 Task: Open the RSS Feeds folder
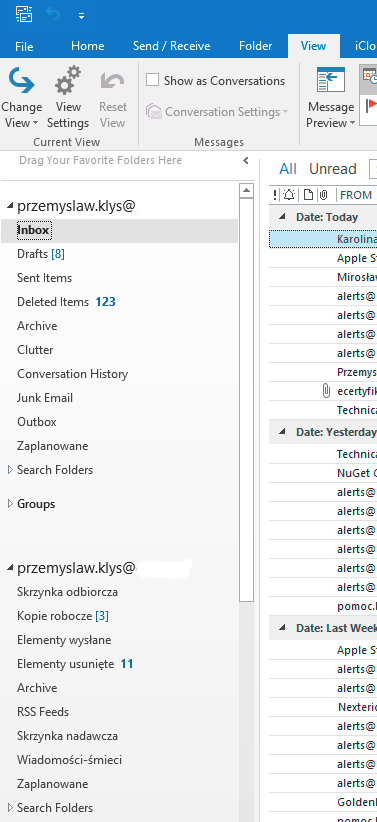[x=43, y=712]
